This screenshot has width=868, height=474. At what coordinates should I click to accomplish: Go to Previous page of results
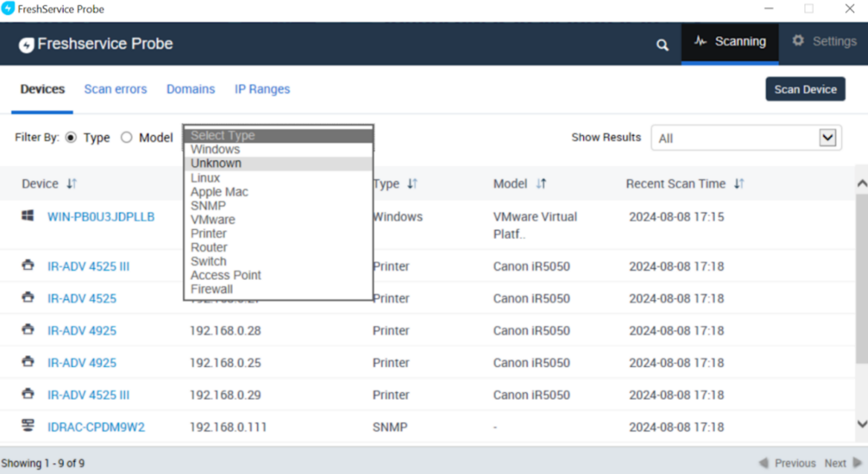click(787, 463)
